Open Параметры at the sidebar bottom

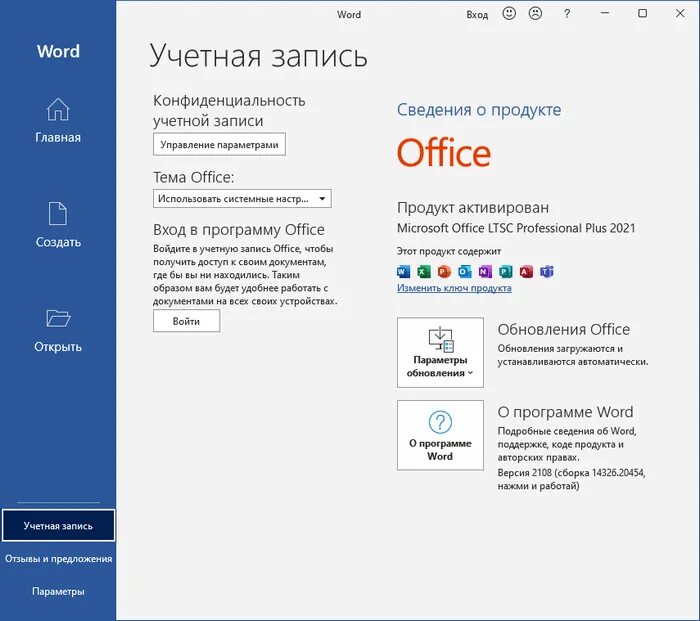[58, 592]
